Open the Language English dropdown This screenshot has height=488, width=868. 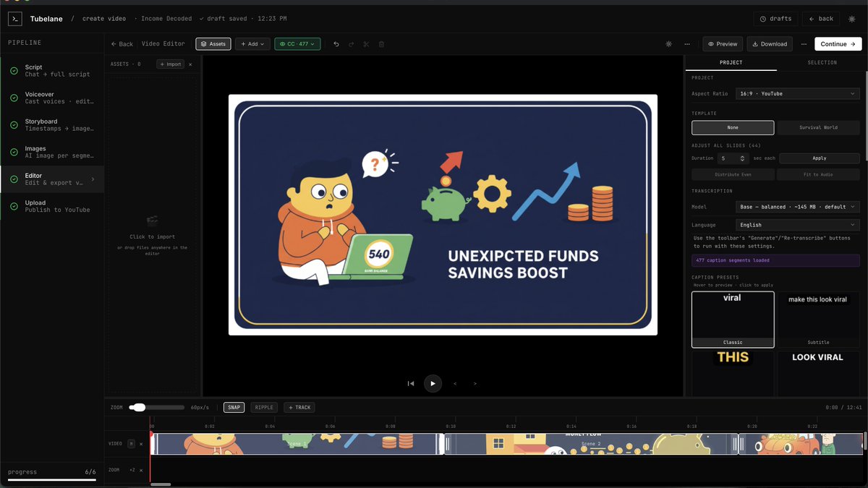coord(797,225)
